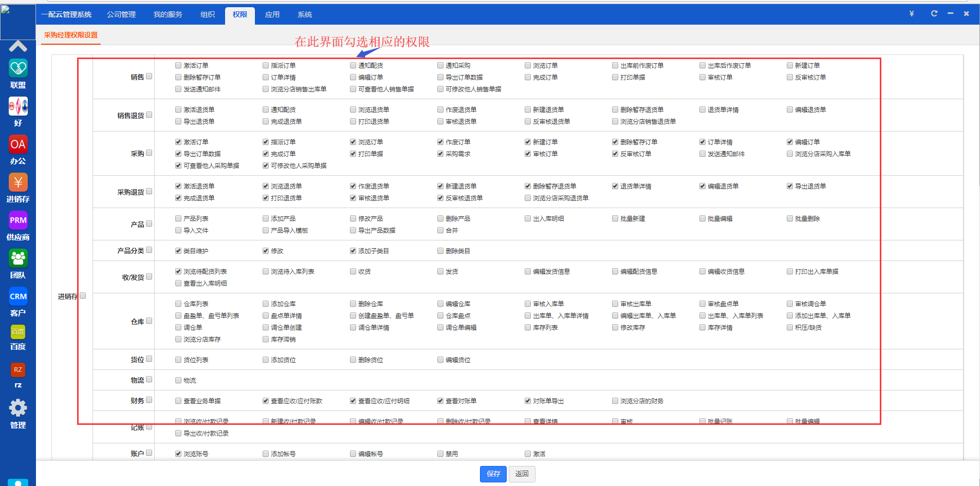The width and height of the screenshot is (980, 486).
Task: Toggle the 进销存 master checkbox
Action: pos(83,296)
